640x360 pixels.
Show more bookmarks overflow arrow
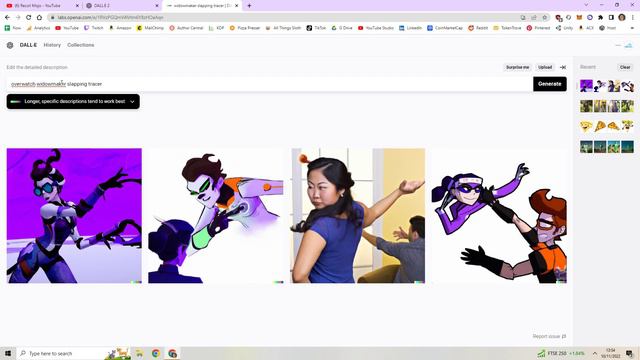[632, 28]
